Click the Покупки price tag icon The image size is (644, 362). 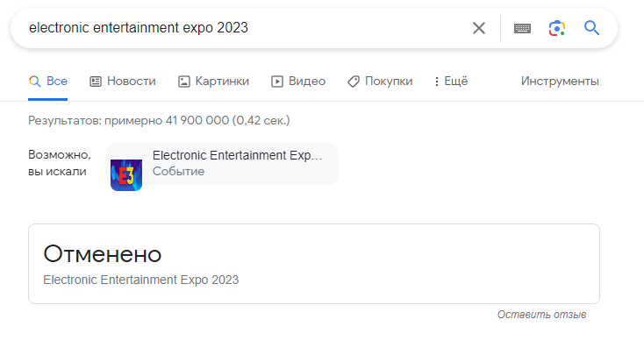pyautogui.click(x=354, y=82)
